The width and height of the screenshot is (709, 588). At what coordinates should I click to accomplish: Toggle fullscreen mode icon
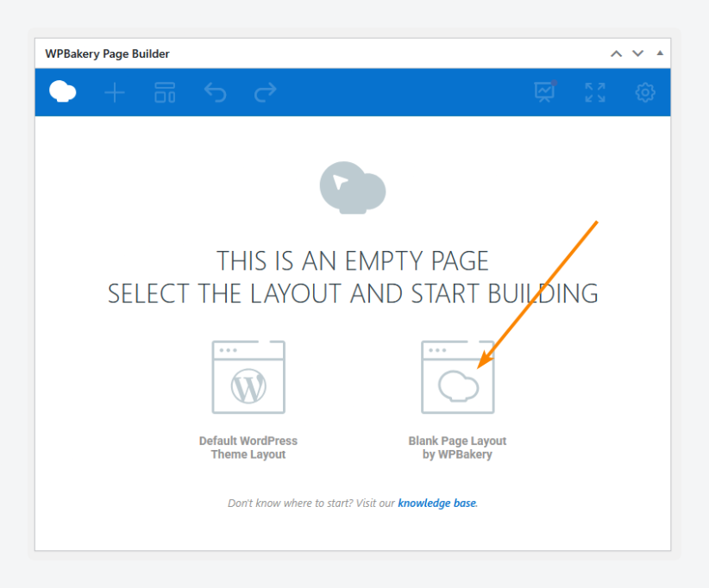coord(595,92)
